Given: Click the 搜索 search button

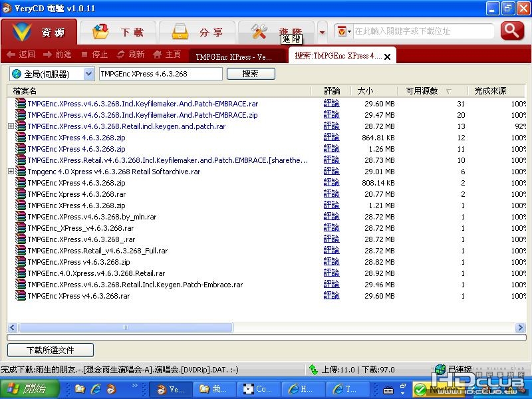Looking at the screenshot, I should tap(251, 74).
